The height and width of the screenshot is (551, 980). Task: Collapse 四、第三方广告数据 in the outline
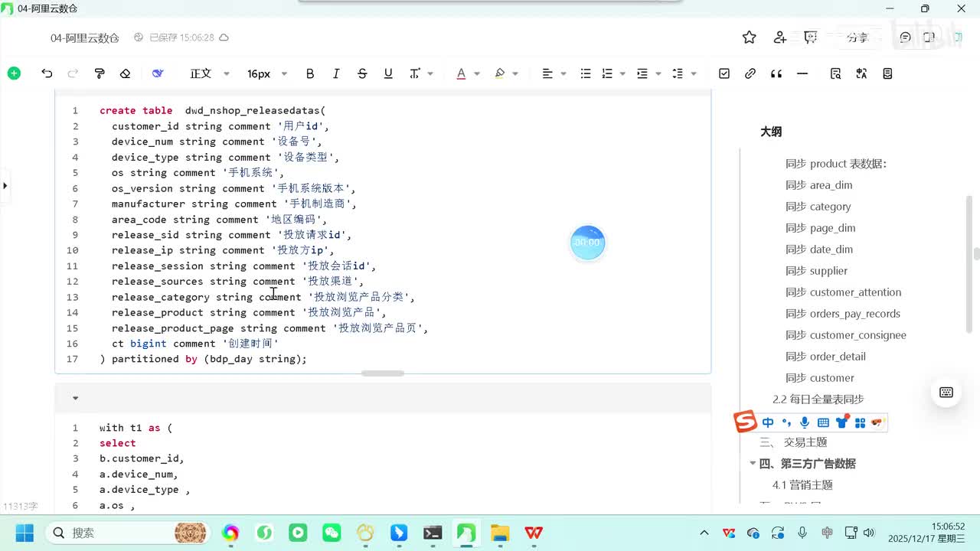point(753,464)
